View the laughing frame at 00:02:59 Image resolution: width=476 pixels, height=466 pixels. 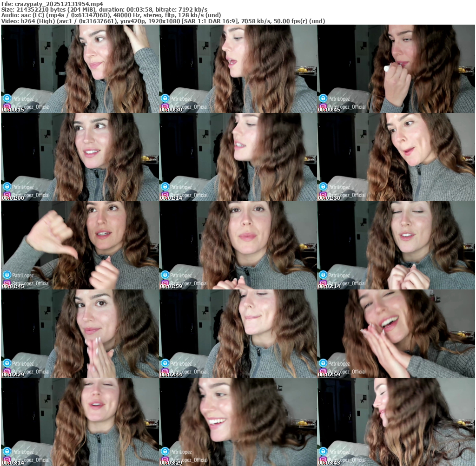coord(396,334)
